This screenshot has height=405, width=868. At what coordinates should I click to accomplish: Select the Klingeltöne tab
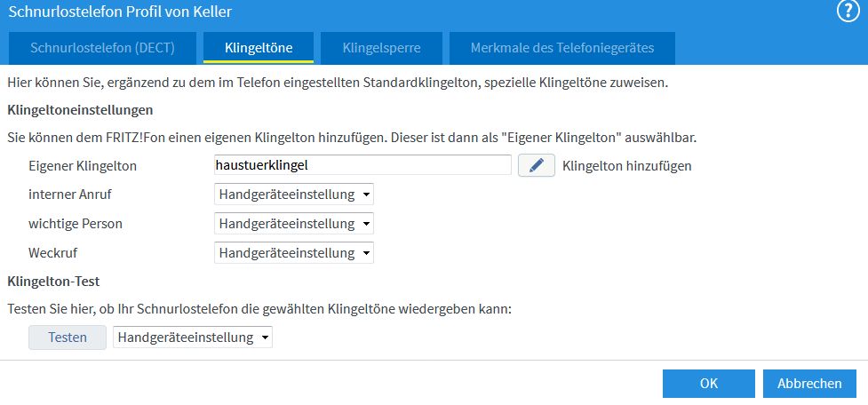[259, 48]
